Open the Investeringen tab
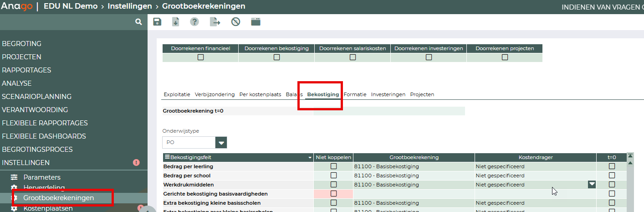This screenshot has height=212, width=644. coord(388,94)
